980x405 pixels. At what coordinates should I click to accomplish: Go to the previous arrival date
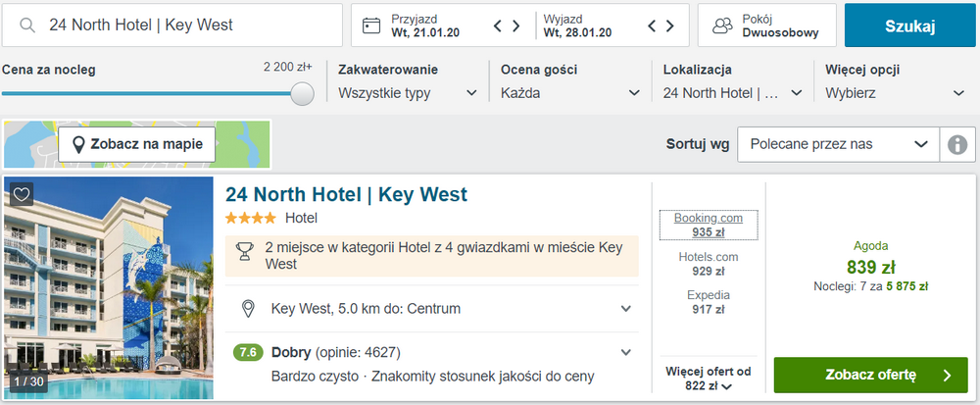(x=498, y=25)
